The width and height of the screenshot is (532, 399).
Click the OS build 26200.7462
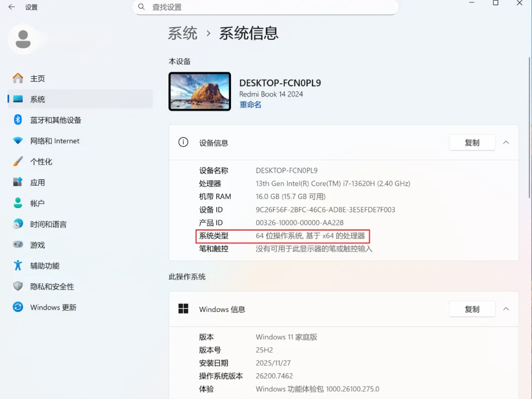pyautogui.click(x=274, y=376)
